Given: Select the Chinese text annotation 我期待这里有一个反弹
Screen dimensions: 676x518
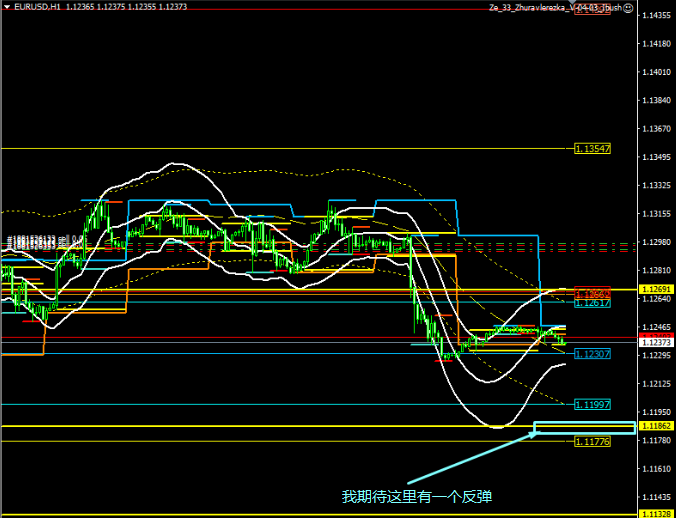Looking at the screenshot, I should coord(416,497).
